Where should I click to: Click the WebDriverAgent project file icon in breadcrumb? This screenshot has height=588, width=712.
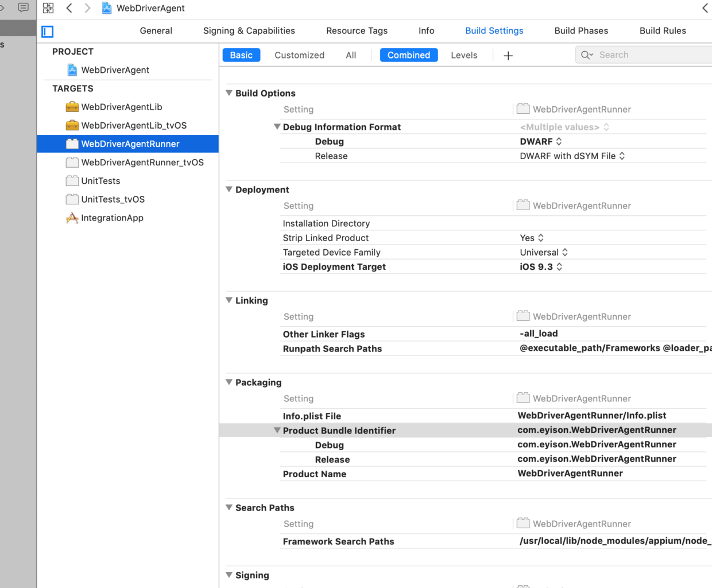(107, 8)
